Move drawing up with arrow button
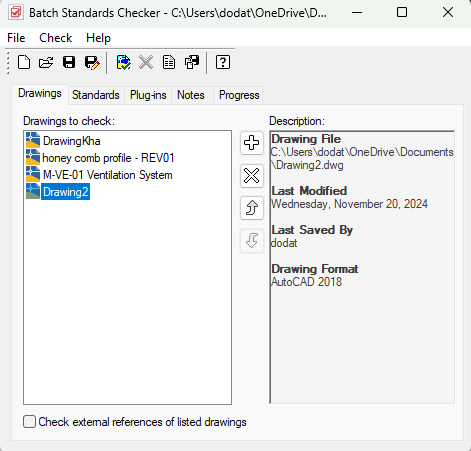471x451 pixels. click(x=252, y=208)
